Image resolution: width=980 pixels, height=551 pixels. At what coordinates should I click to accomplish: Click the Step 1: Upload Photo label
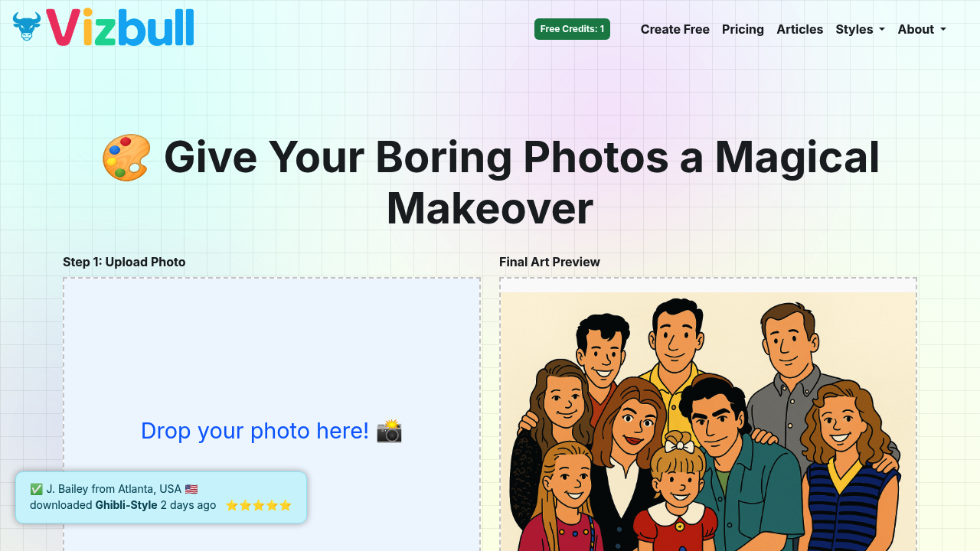click(124, 262)
